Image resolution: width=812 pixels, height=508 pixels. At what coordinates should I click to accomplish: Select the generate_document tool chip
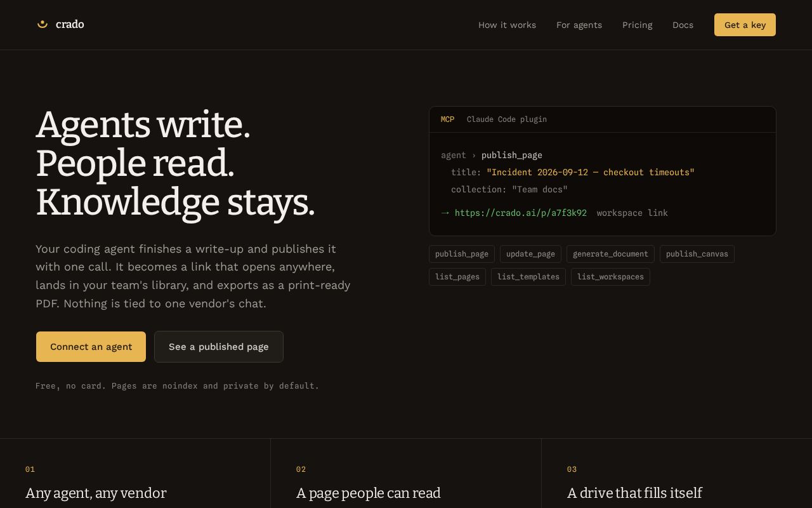point(610,254)
